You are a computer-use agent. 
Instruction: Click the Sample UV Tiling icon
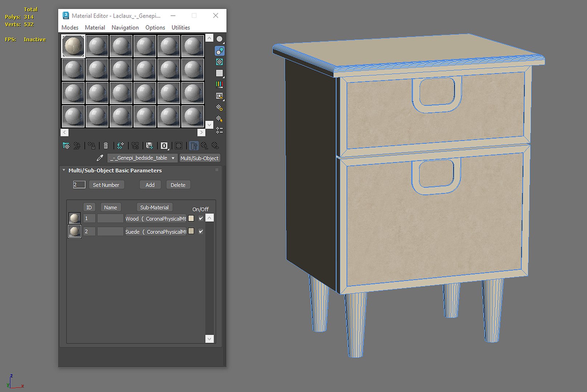(x=219, y=73)
